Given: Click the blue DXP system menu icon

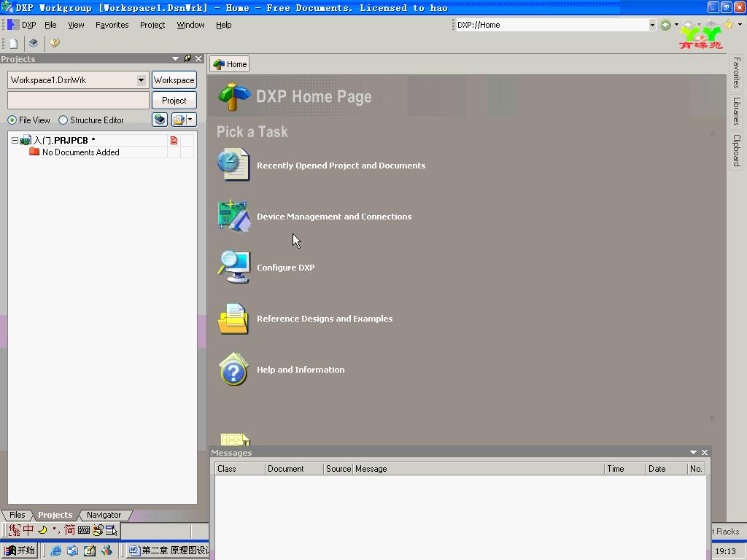Looking at the screenshot, I should pos(13,25).
